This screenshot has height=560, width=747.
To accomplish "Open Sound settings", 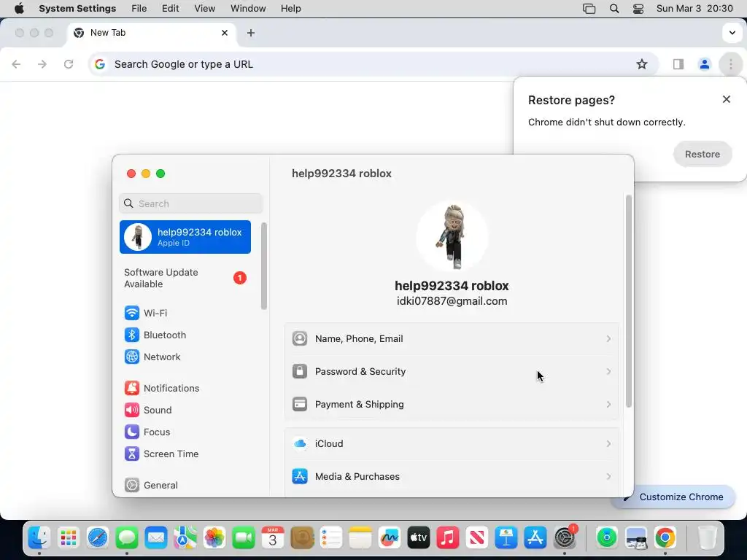I will [148, 410].
